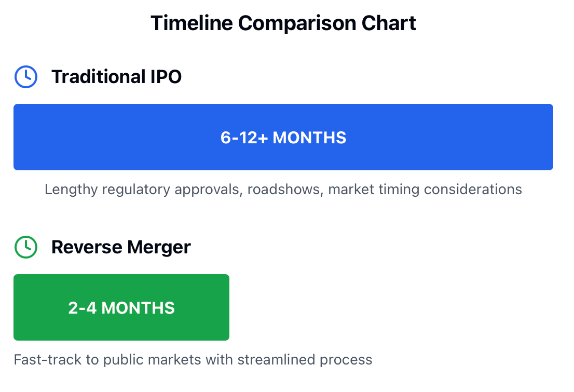Click the word 'Timeline' in the title

[x=192, y=23]
